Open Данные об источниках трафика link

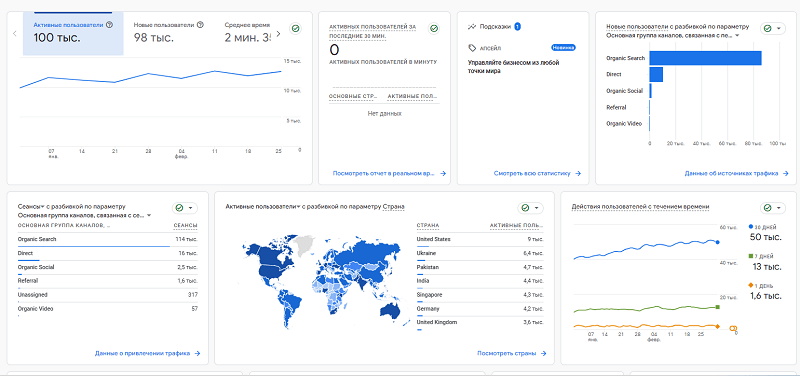pyautogui.click(x=737, y=173)
